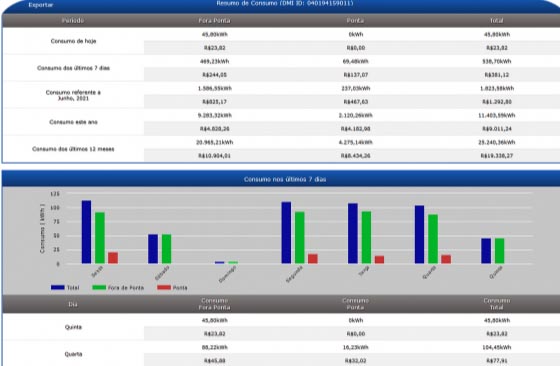Click the Quinta row label in daily table
Viewport: 560px width, 366px height.
[73, 327]
